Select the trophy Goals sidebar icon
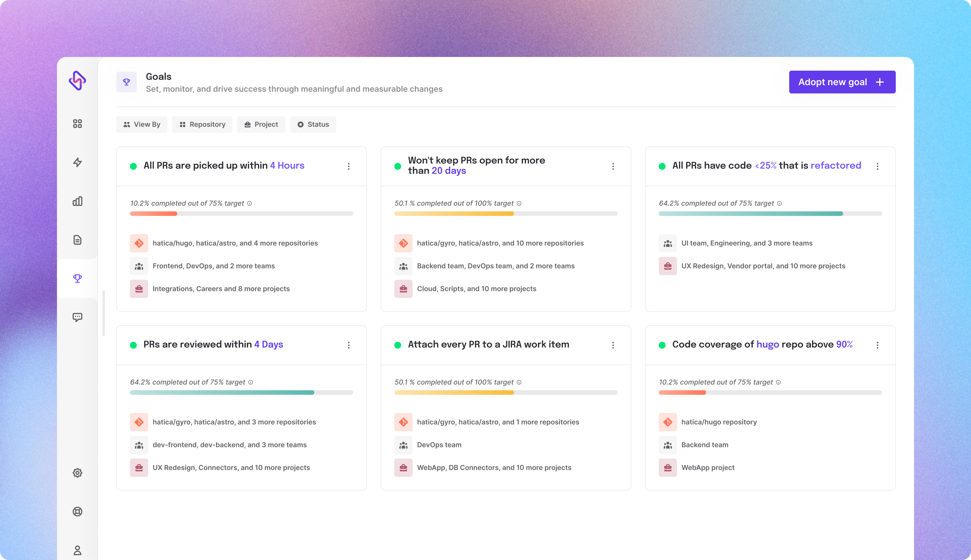This screenshot has height=560, width=971. [x=77, y=279]
